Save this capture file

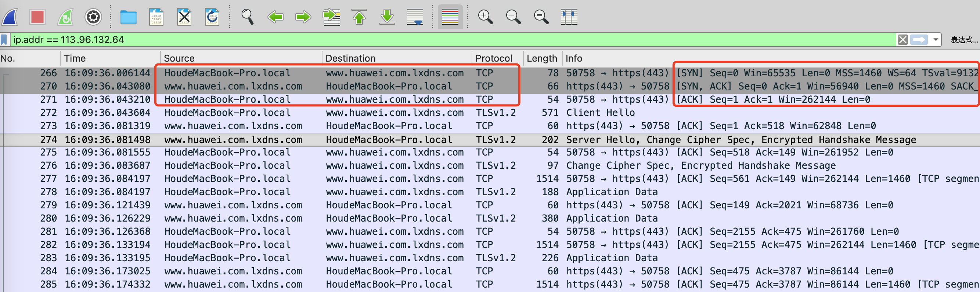156,17
